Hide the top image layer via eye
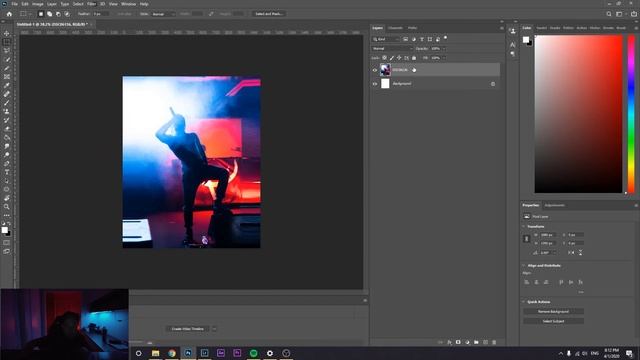Viewport: 640px width, 360px height. [x=375, y=70]
